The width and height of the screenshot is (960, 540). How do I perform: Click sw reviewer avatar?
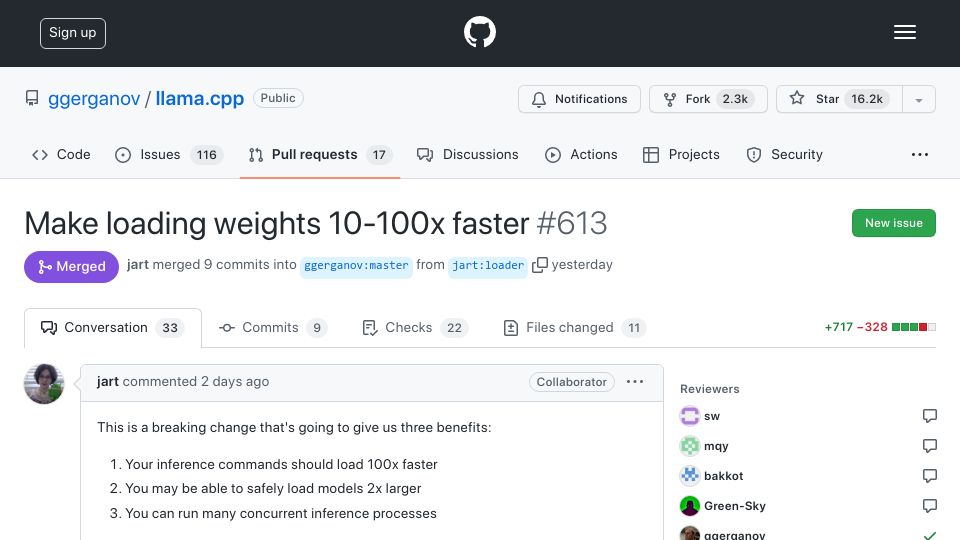[x=690, y=416]
